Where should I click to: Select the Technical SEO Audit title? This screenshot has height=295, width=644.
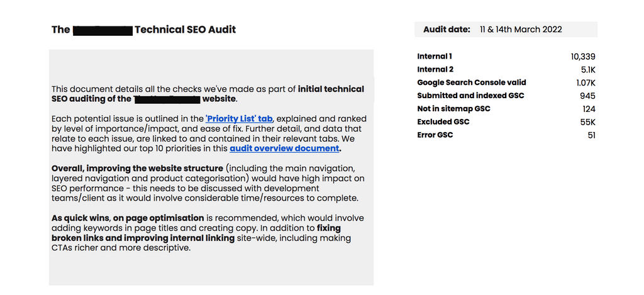coord(185,30)
